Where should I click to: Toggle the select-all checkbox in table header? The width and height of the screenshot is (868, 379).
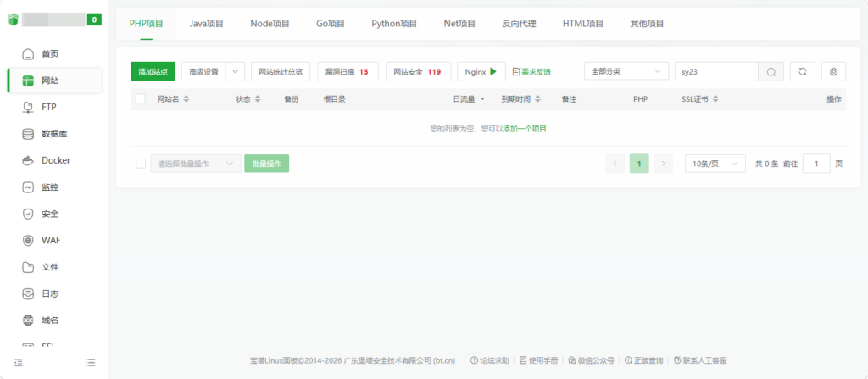point(141,98)
